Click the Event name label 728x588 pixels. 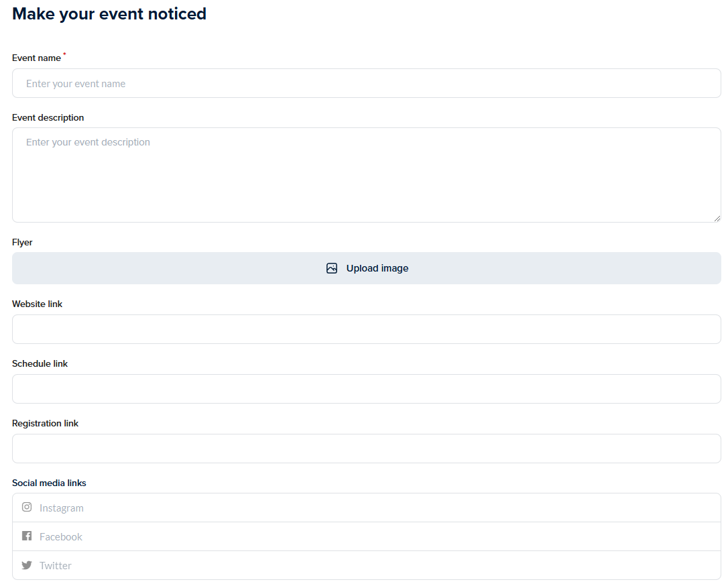[36, 58]
